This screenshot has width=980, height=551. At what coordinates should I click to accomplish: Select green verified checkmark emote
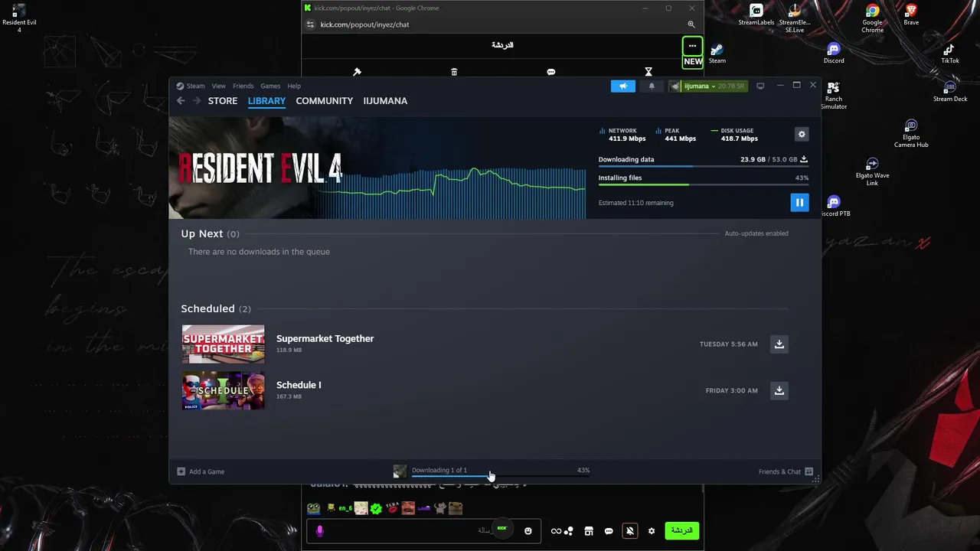tap(376, 508)
